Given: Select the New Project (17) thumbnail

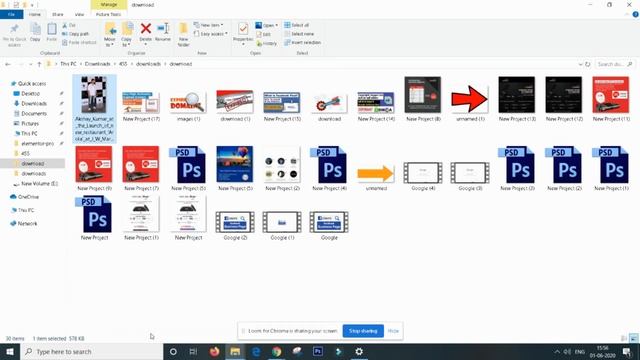Looking at the screenshot, I should [141, 103].
